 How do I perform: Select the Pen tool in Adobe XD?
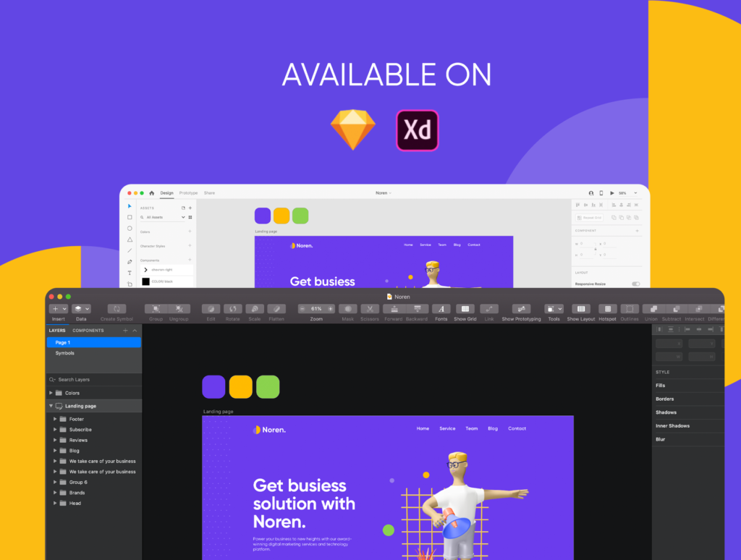point(130,261)
